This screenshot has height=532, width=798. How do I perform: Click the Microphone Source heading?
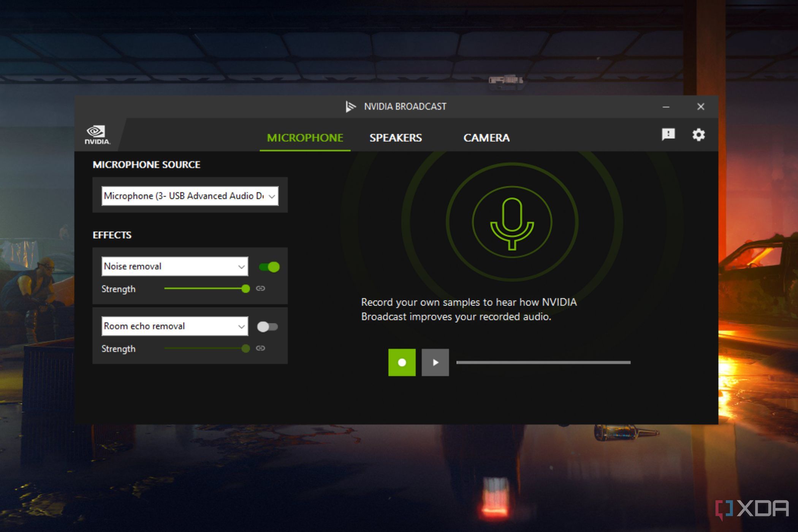pyautogui.click(x=146, y=165)
